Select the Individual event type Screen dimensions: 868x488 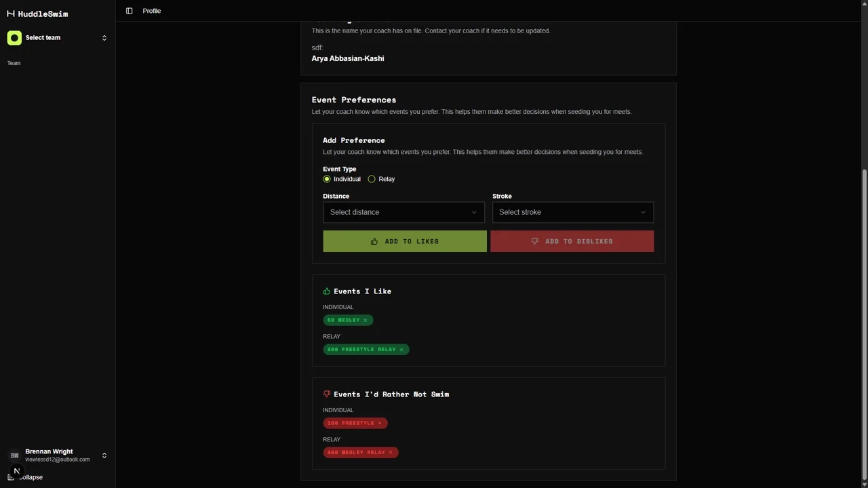[x=327, y=179]
